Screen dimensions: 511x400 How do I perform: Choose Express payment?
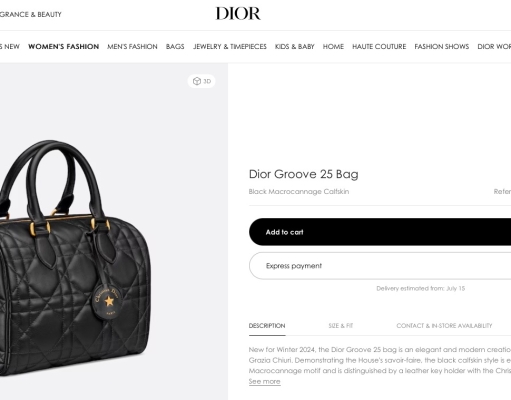[380, 266]
